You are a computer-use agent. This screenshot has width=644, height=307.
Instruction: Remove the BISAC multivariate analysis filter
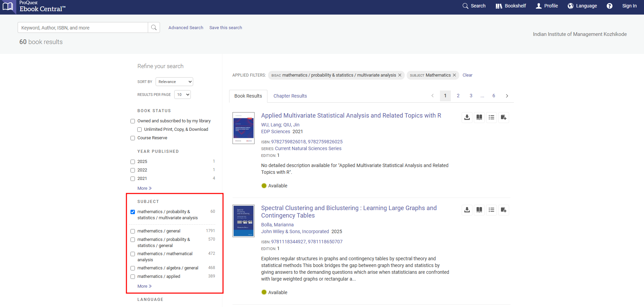click(400, 75)
